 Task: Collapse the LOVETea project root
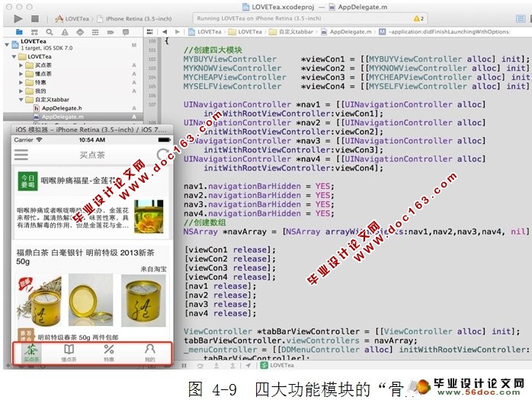coord(7,44)
